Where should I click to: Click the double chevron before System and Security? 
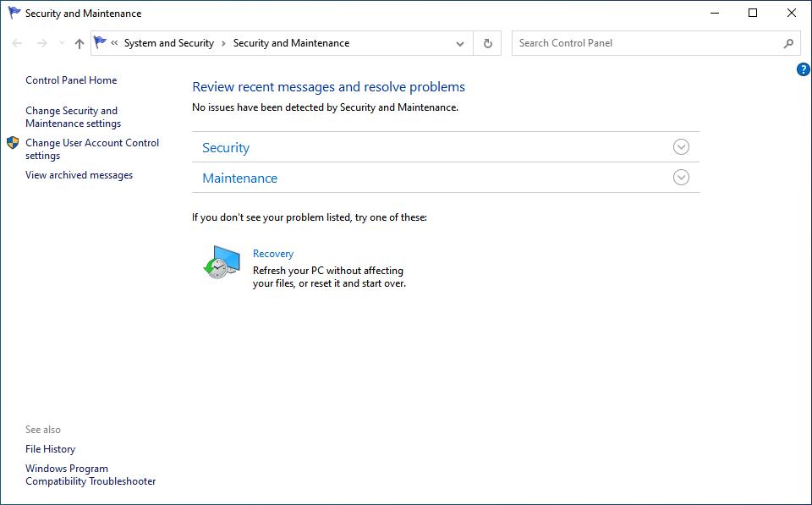[x=114, y=43]
